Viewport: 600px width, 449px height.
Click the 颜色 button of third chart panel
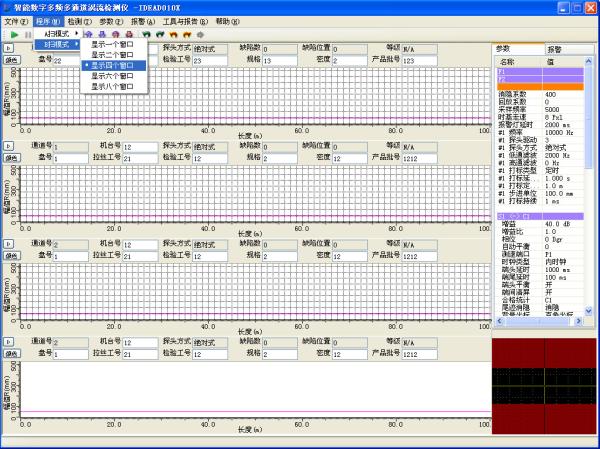tap(12, 256)
